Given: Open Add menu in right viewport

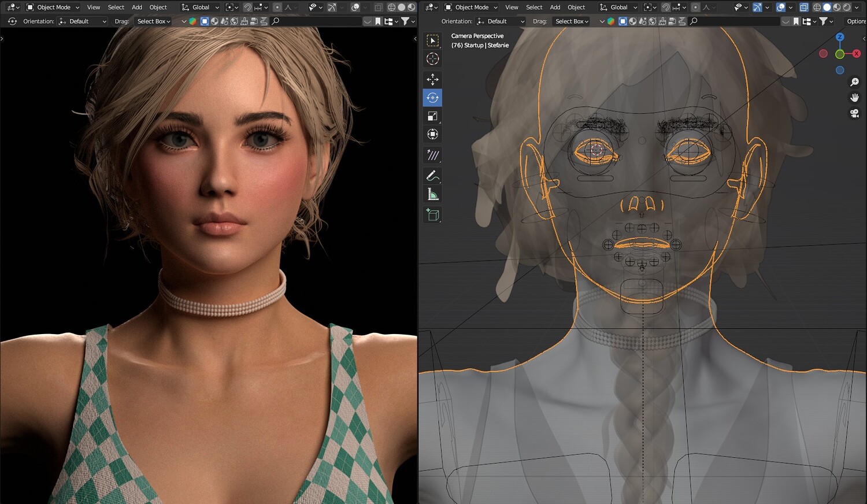Looking at the screenshot, I should (x=555, y=8).
